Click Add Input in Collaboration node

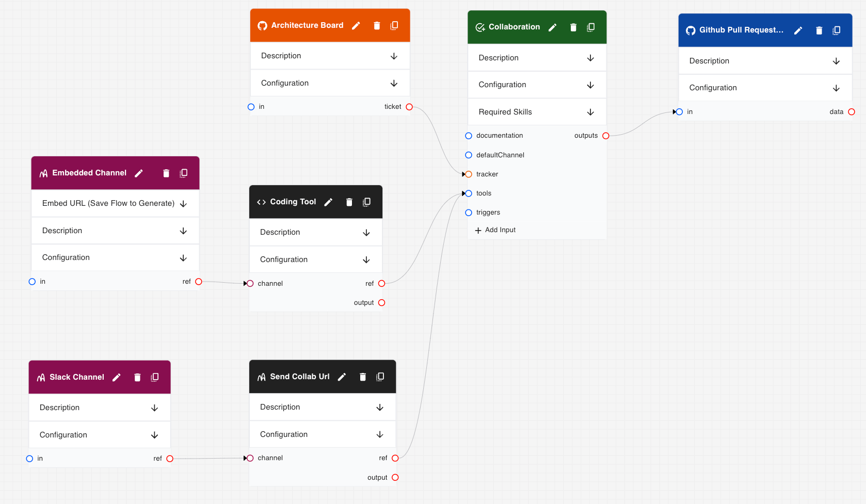coord(495,230)
